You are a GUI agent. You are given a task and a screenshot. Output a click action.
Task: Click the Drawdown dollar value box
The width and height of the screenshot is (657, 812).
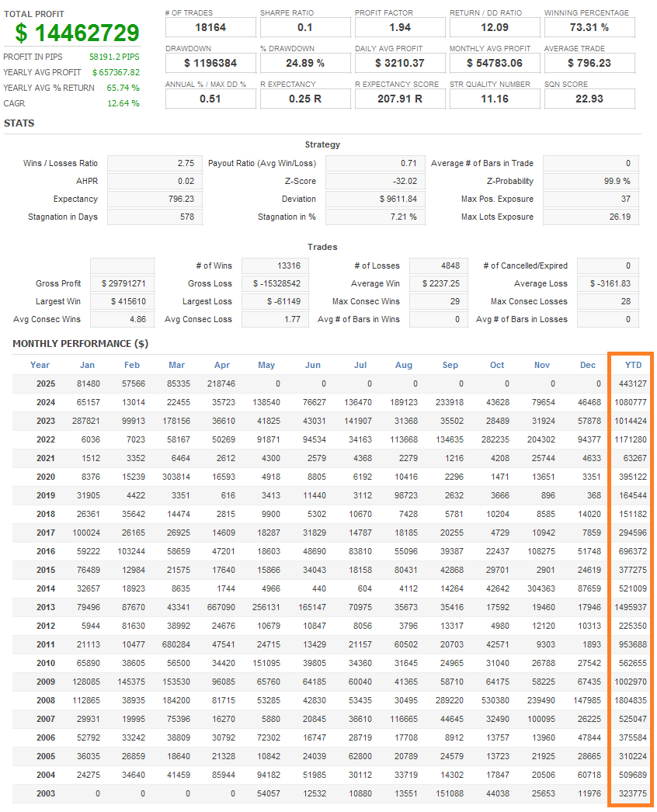coord(210,63)
